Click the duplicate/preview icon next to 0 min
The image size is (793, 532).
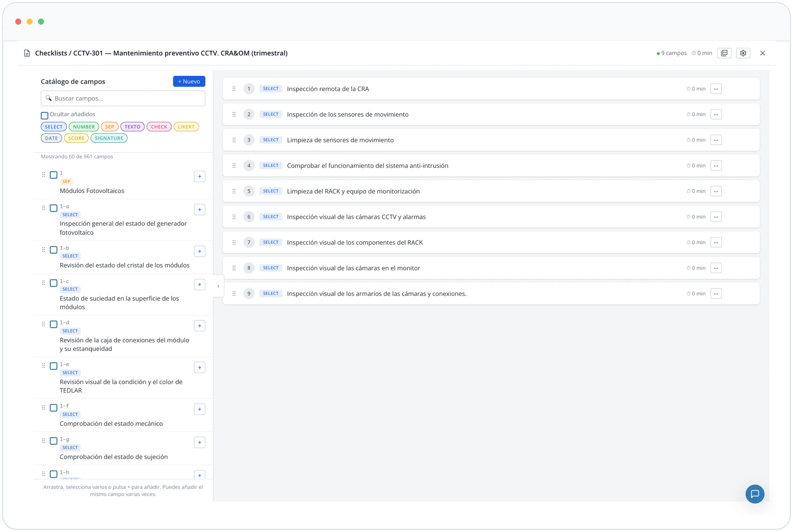tap(724, 53)
